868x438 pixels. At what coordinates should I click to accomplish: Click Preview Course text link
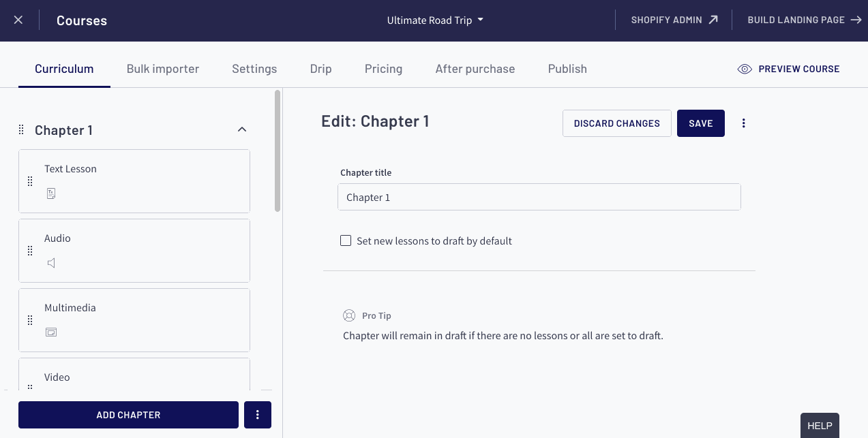[x=799, y=69]
